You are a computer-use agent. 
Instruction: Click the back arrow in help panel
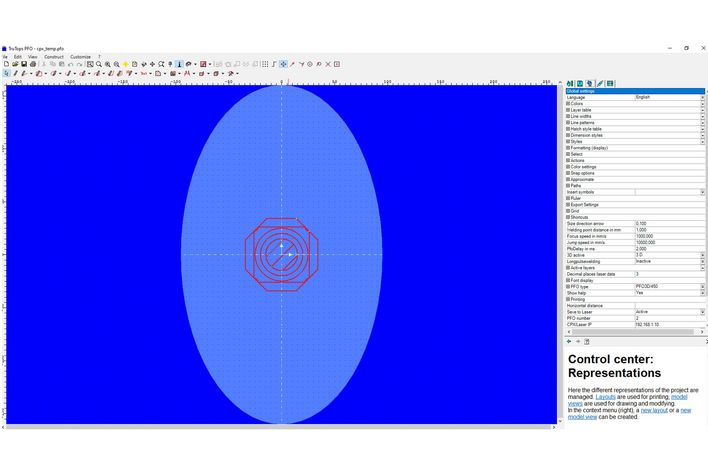point(569,341)
